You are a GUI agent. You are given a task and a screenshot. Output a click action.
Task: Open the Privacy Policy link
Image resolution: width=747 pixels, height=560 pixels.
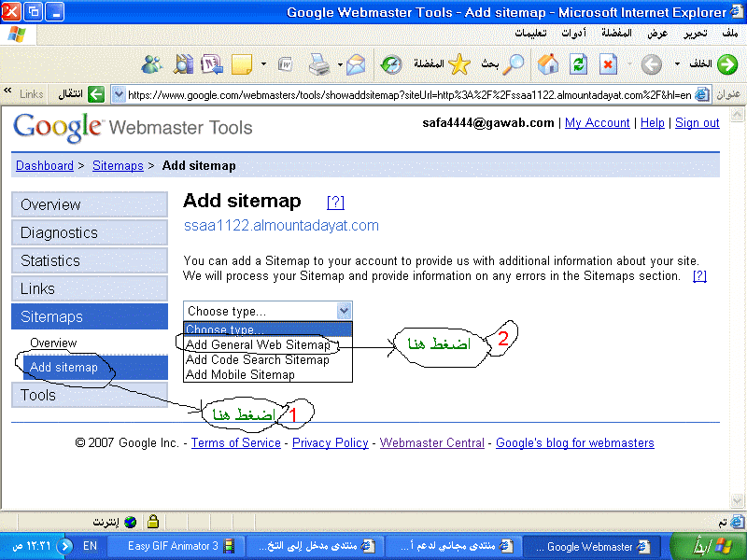coord(331,442)
